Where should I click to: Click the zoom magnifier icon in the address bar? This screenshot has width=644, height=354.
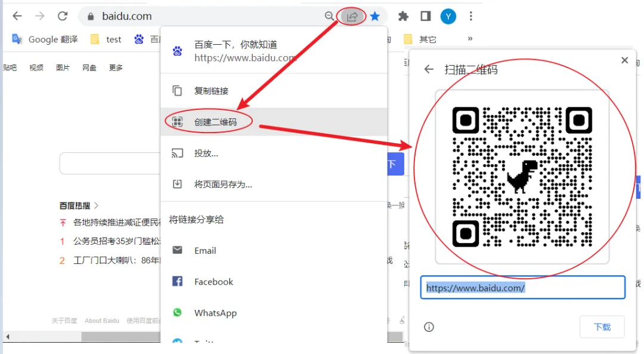330,16
